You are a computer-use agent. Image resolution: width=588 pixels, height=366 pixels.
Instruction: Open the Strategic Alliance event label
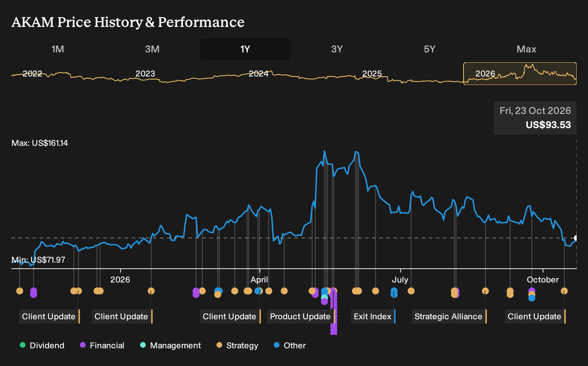tap(449, 316)
